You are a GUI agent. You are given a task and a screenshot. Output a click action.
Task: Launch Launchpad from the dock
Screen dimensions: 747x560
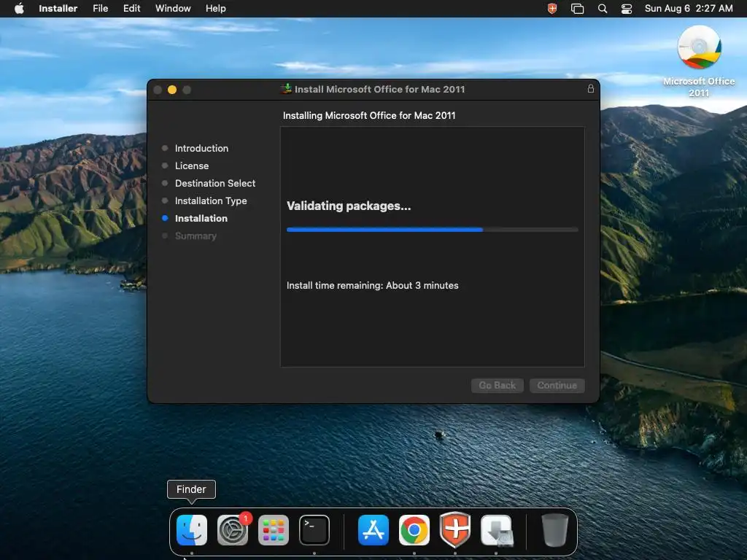click(x=274, y=530)
